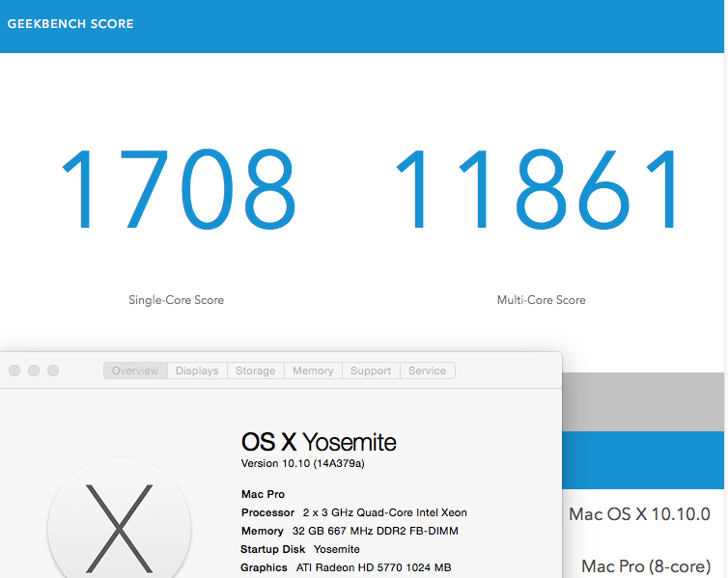The image size is (728, 578).
Task: Click the GEEKBENCH SCORE header text
Action: point(70,24)
